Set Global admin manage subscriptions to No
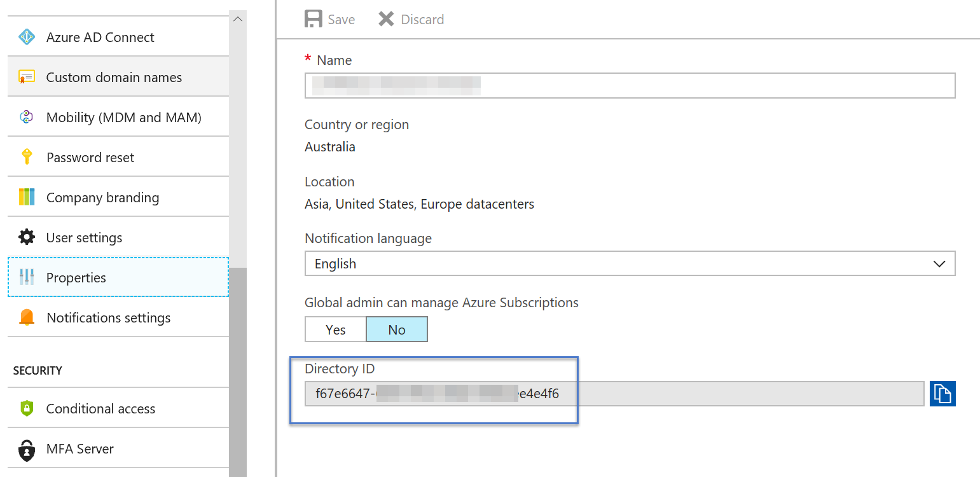Image resolution: width=980 pixels, height=477 pixels. pos(397,329)
